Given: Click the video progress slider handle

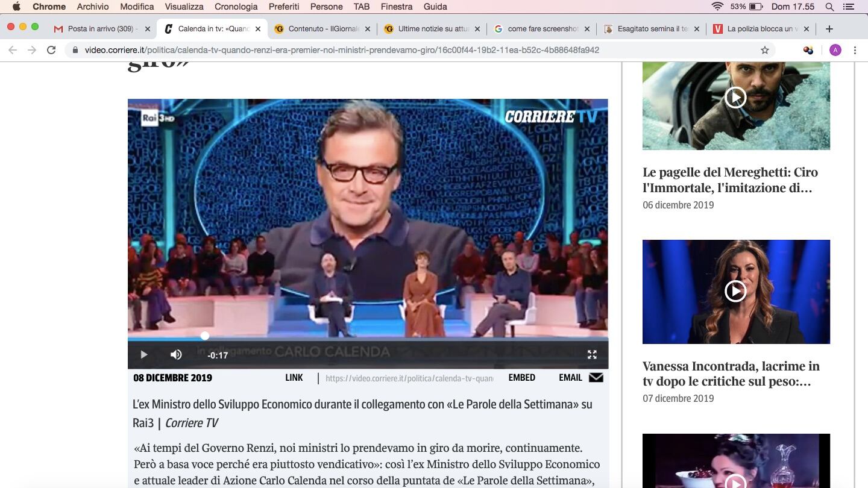Looking at the screenshot, I should pyautogui.click(x=205, y=336).
